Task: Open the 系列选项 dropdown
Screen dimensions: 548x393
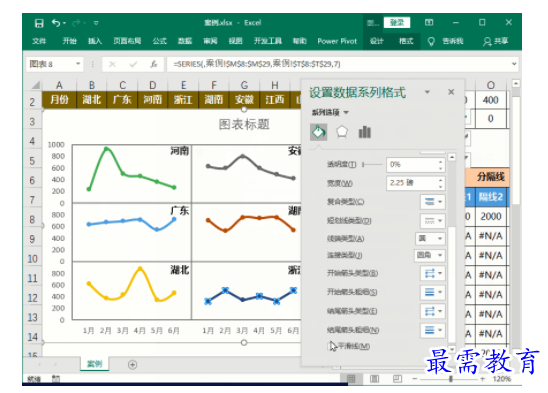Action: (x=330, y=113)
